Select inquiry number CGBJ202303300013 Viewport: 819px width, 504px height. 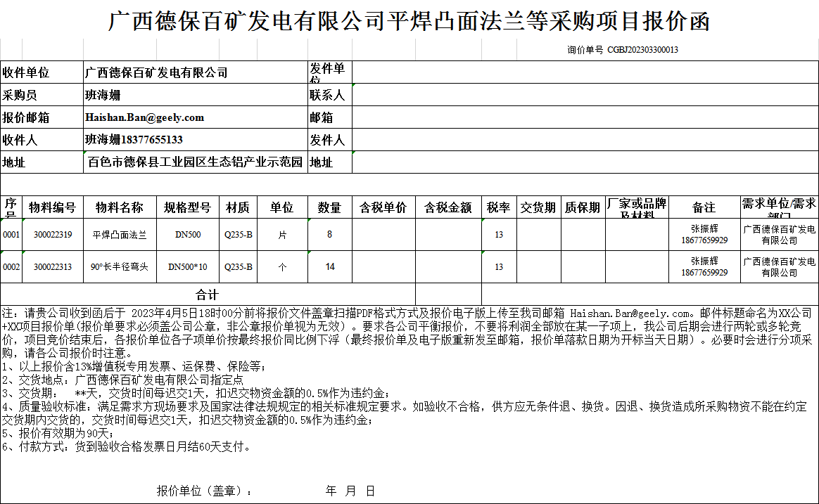pos(642,50)
